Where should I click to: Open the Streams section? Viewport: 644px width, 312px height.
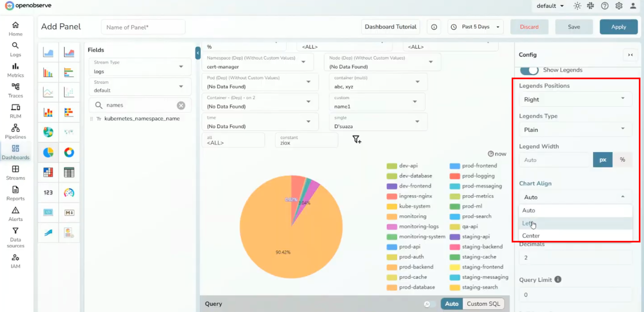pyautogui.click(x=15, y=173)
